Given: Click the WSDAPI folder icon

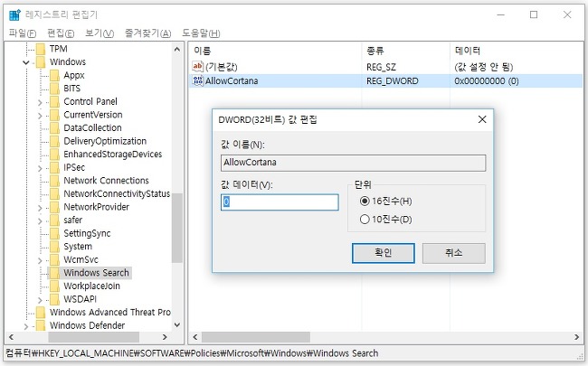Looking at the screenshot, I should tap(55, 299).
